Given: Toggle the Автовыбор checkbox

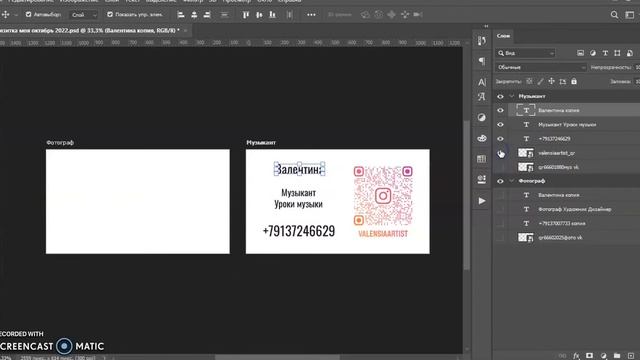Looking at the screenshot, I should pos(28,15).
